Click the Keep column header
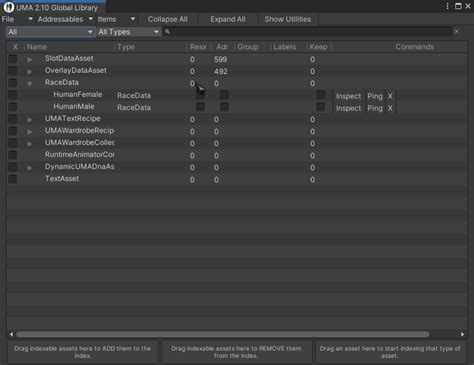This screenshot has width=474, height=365. [x=318, y=47]
